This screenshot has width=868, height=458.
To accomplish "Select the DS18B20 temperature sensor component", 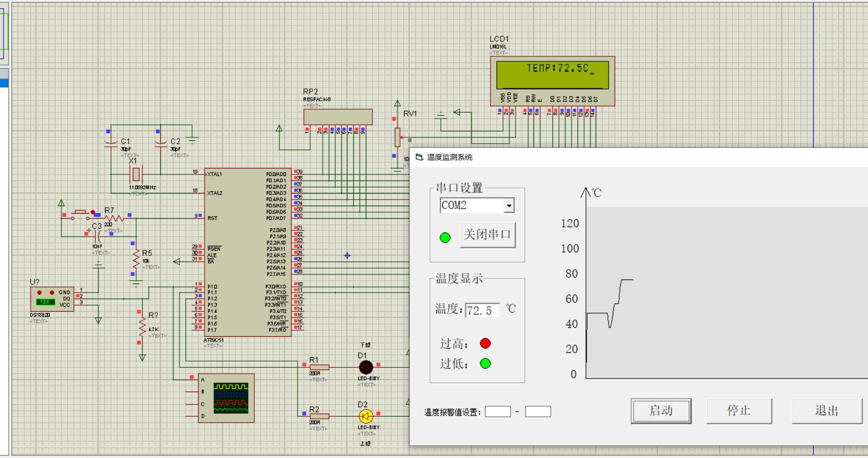I will point(52,299).
